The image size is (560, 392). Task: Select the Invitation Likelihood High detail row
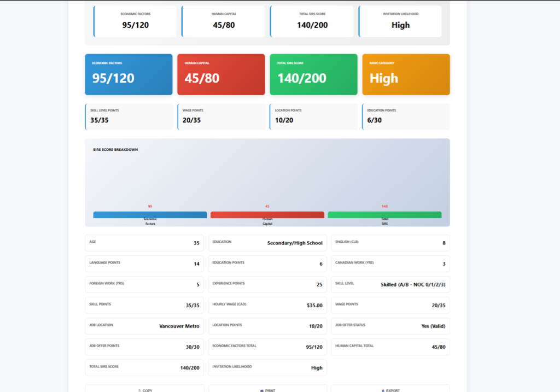[267, 368]
